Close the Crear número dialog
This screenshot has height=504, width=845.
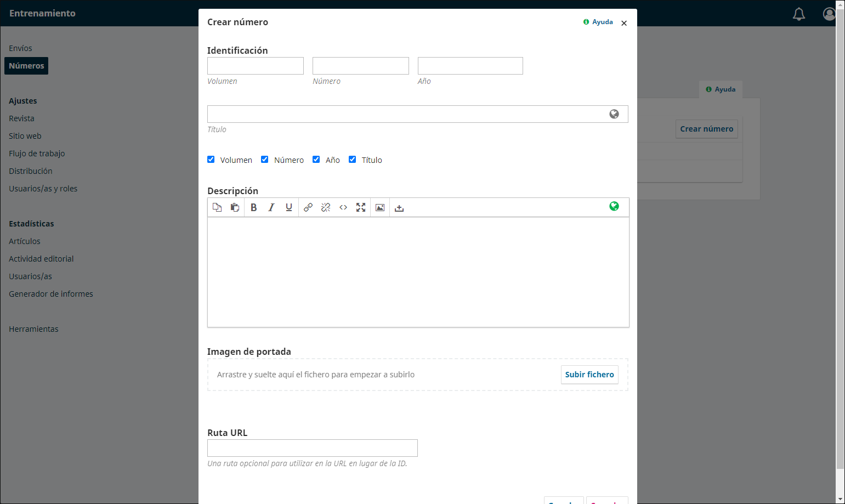coord(624,23)
